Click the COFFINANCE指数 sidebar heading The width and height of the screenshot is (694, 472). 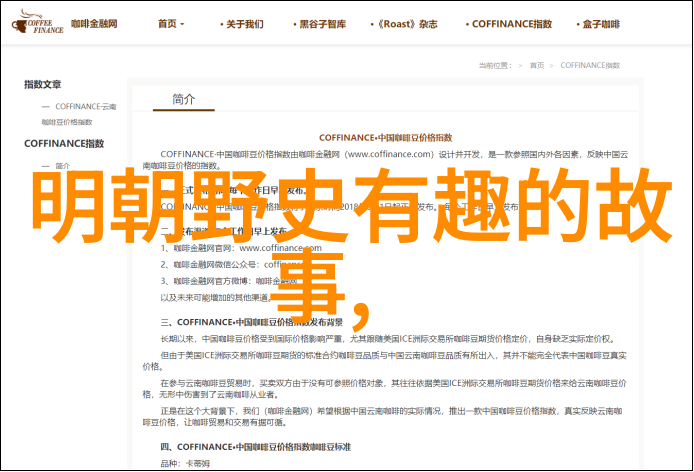[64, 143]
